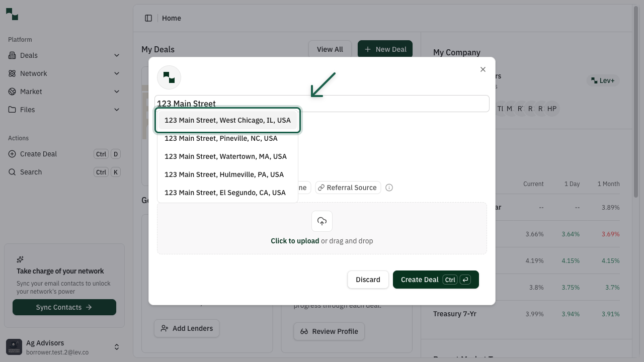Open Files via the folder icon
644x362 pixels.
11,109
